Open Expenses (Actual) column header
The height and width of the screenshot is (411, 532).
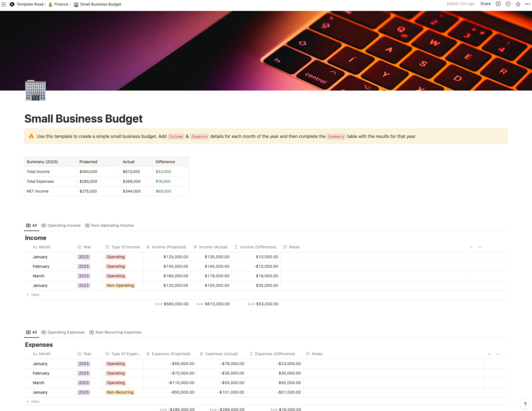[x=219, y=354]
